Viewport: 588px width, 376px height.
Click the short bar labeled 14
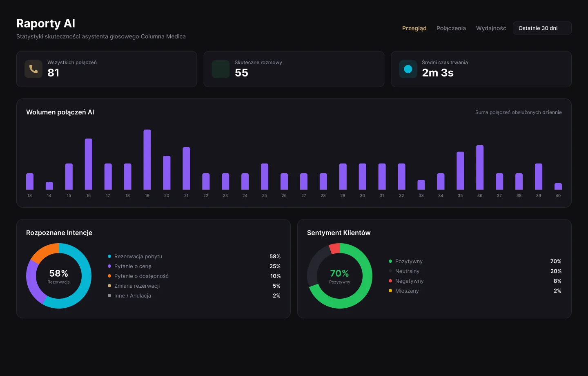(49, 186)
